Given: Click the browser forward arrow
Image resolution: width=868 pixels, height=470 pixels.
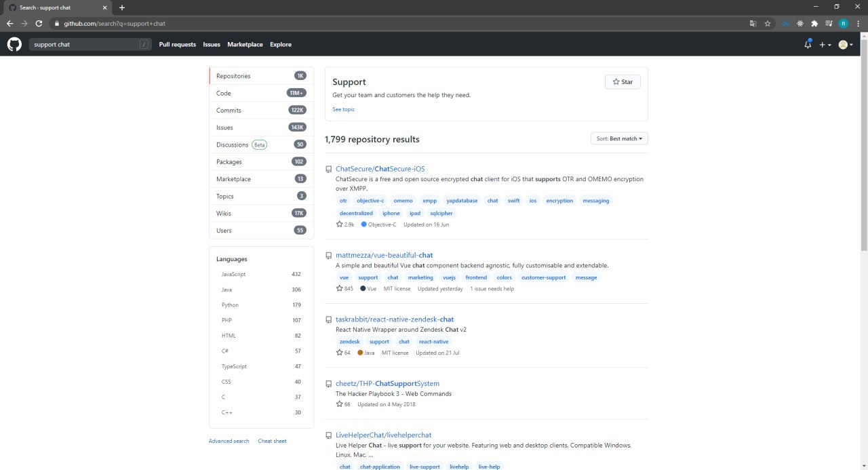Looking at the screenshot, I should click(x=24, y=23).
